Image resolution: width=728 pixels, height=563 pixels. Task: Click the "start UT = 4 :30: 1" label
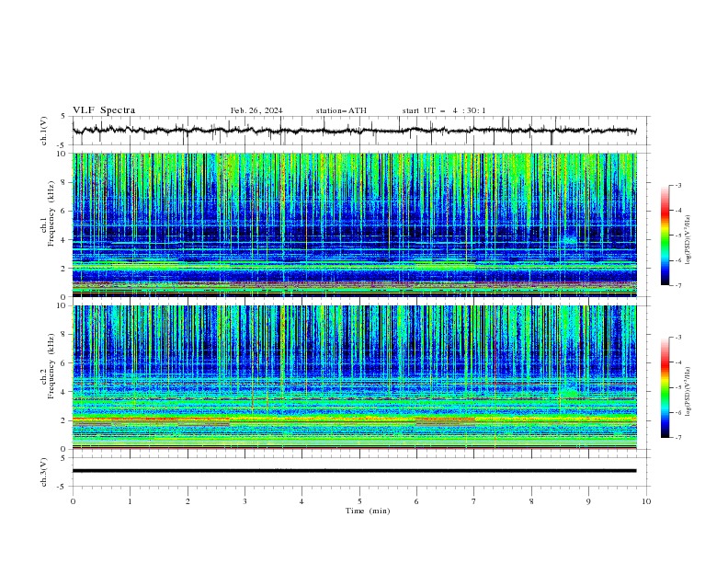tap(444, 110)
